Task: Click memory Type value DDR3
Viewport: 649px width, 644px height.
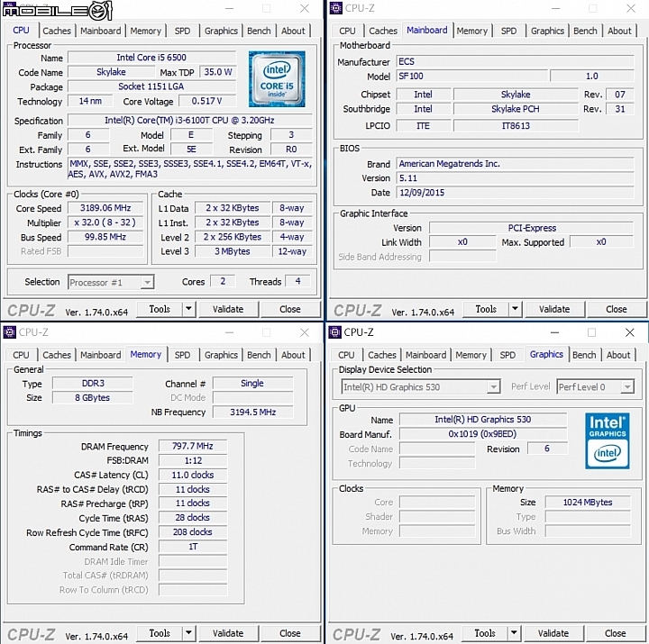Action: 93,384
